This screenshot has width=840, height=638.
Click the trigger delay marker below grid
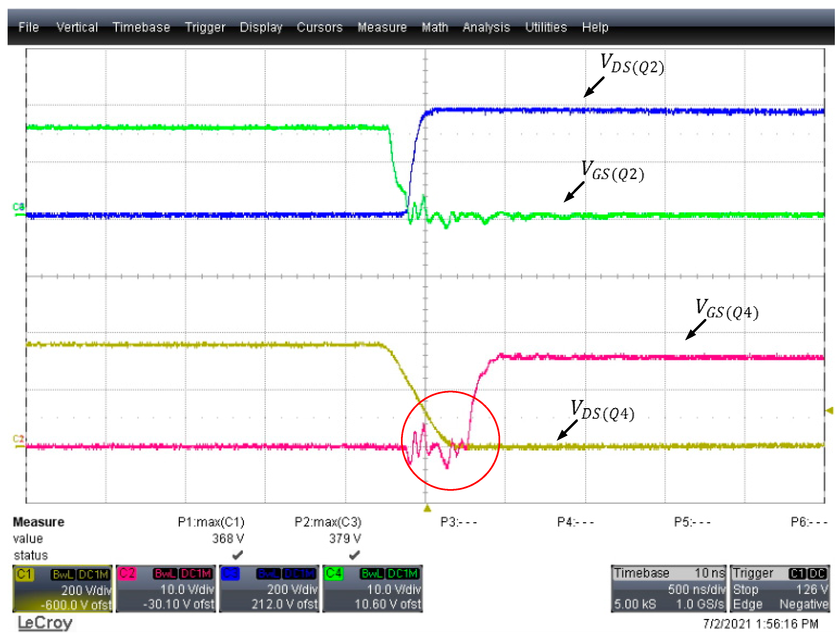[427, 508]
